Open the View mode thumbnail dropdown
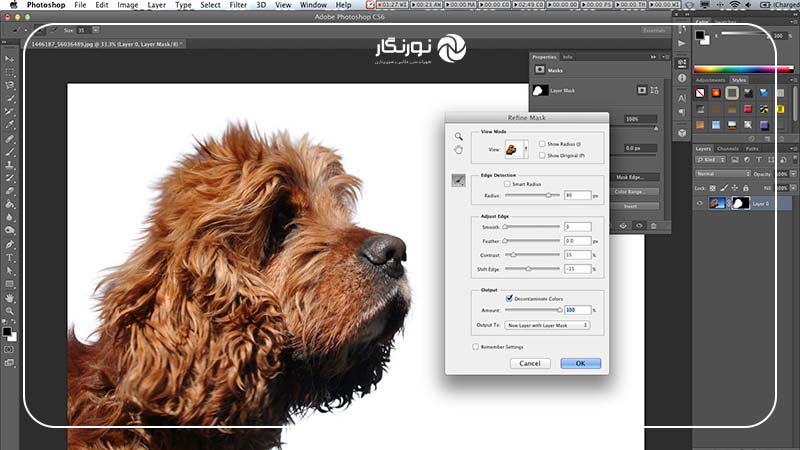 tap(516, 149)
